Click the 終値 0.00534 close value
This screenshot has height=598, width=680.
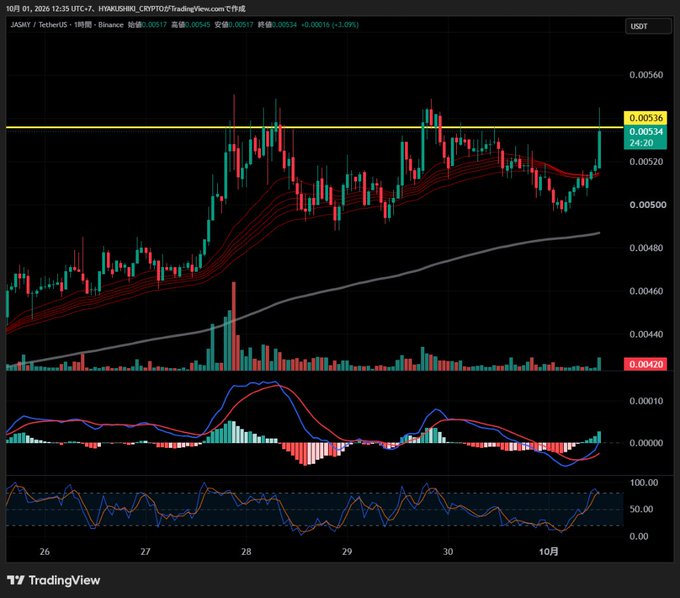click(x=277, y=25)
